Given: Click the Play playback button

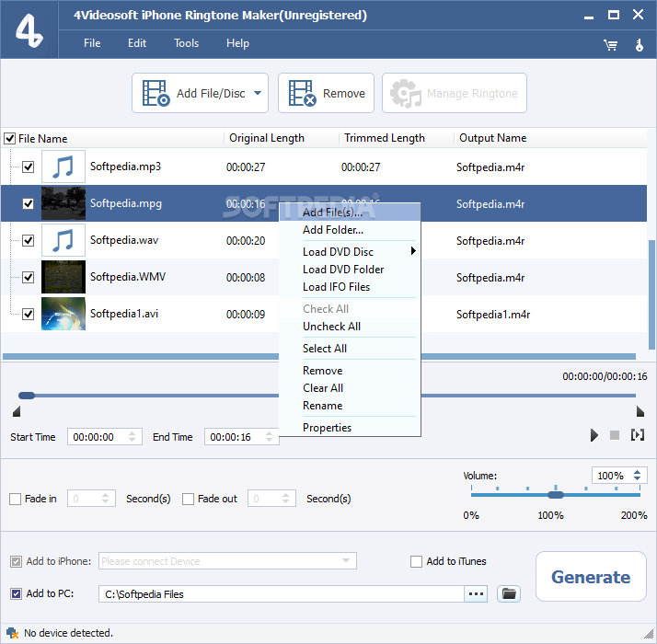Looking at the screenshot, I should 594,435.
